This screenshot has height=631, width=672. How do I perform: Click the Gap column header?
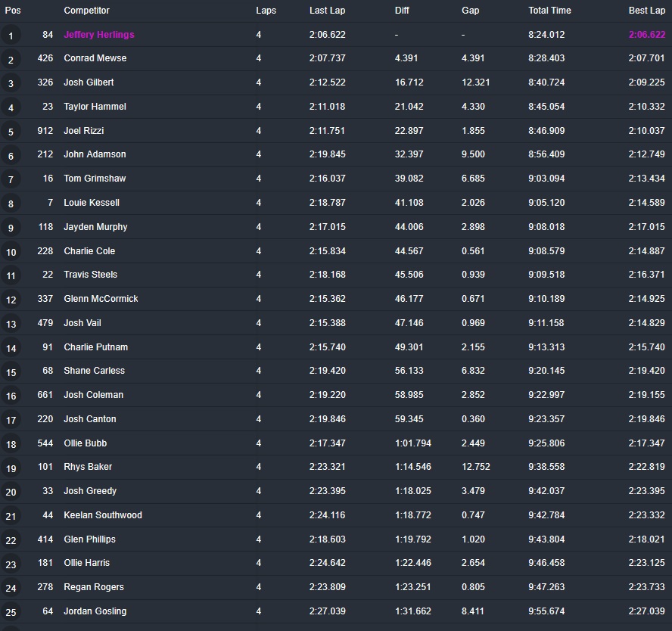coord(470,11)
